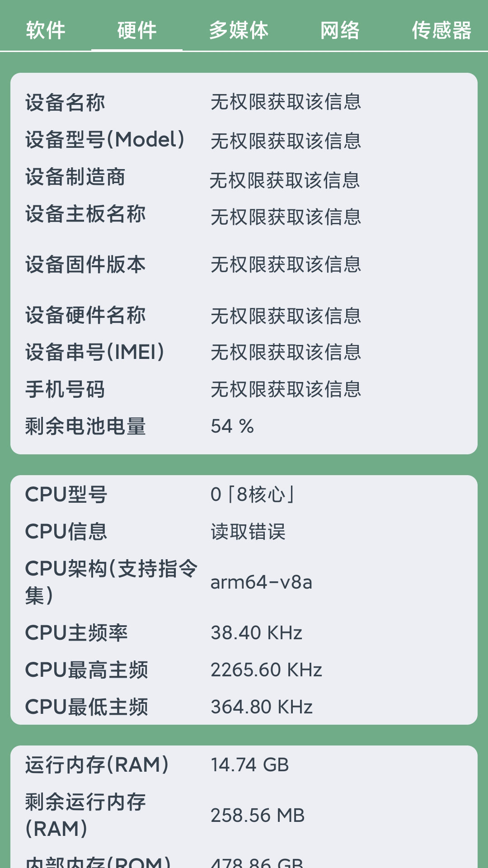Open the 网络 tab

[340, 31]
